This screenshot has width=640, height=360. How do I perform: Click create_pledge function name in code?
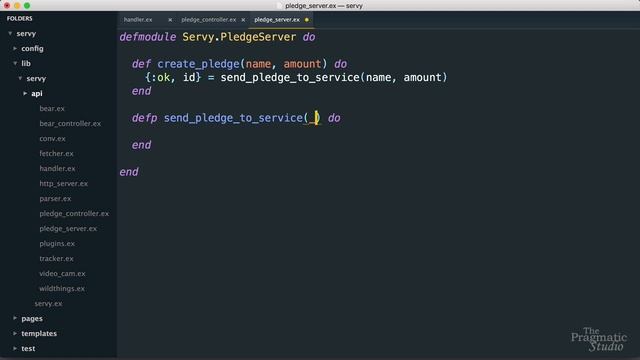tap(198, 64)
